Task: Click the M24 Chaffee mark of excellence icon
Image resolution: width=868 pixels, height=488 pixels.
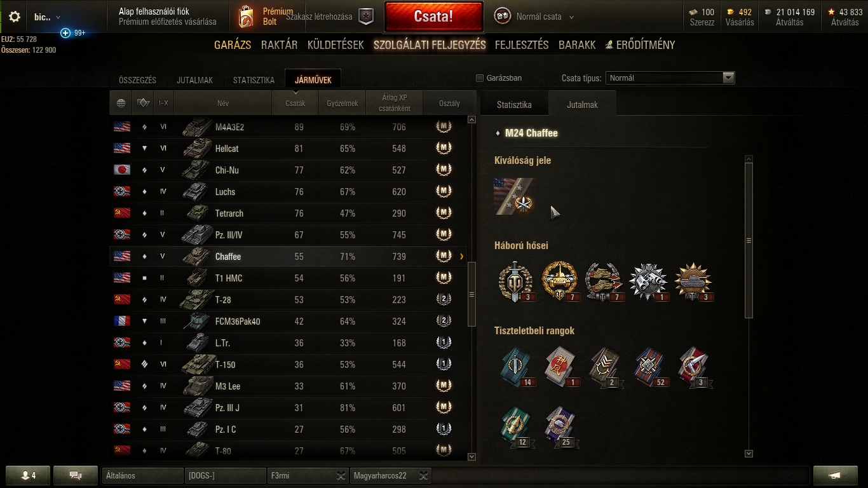Action: (x=514, y=196)
